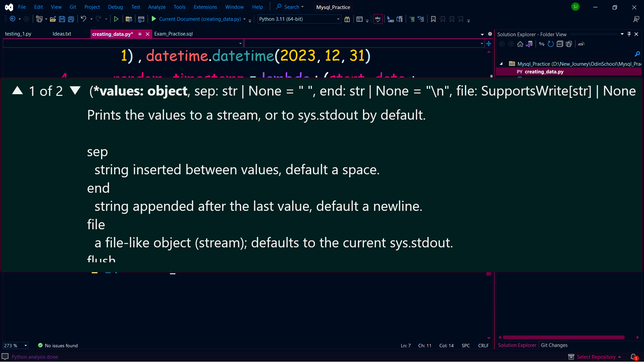Image resolution: width=644 pixels, height=362 pixels.
Task: Refresh the Solution Explorer
Action: (x=551, y=44)
